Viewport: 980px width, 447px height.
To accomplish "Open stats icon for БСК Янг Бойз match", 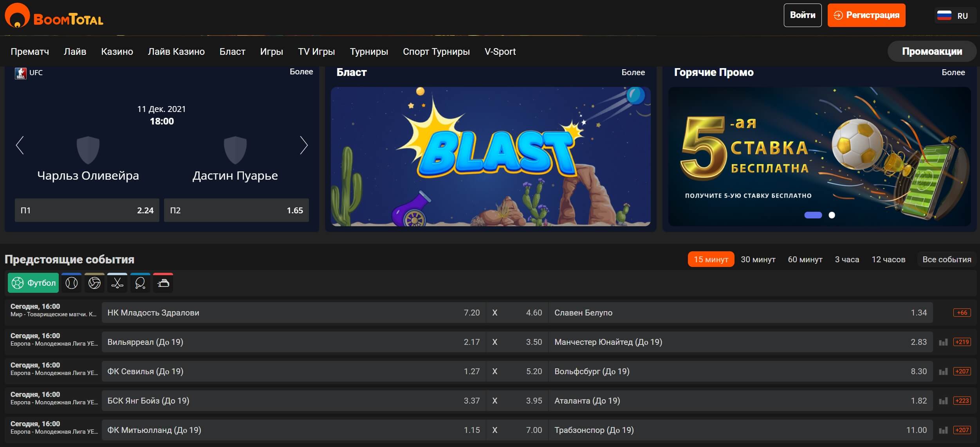I will point(943,401).
